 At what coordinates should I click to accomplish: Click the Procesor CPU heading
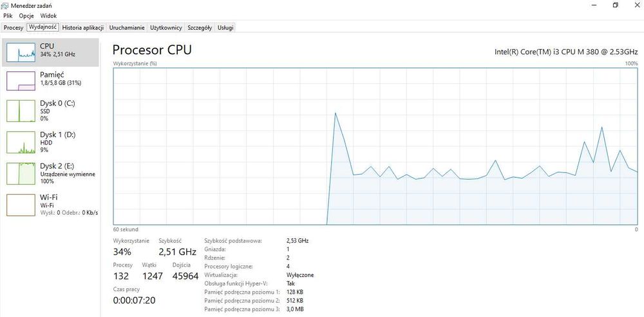pos(152,50)
